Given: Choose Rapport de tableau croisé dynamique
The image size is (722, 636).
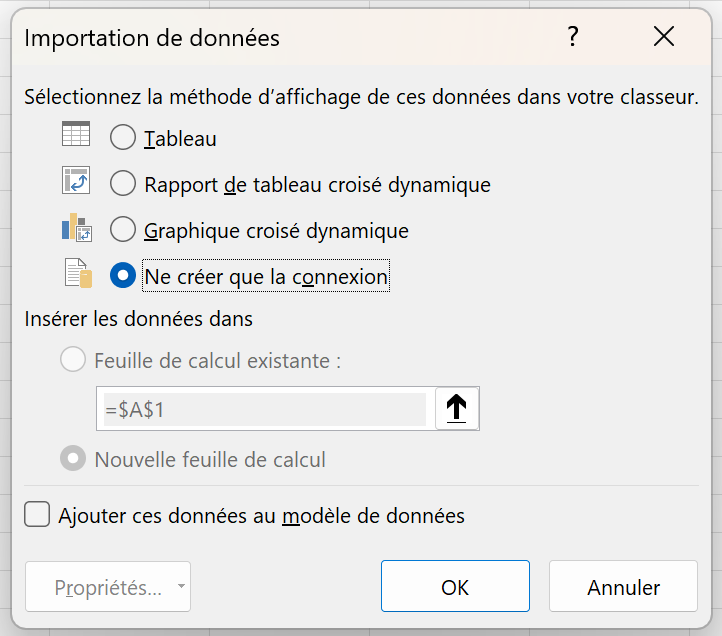Looking at the screenshot, I should click(123, 183).
